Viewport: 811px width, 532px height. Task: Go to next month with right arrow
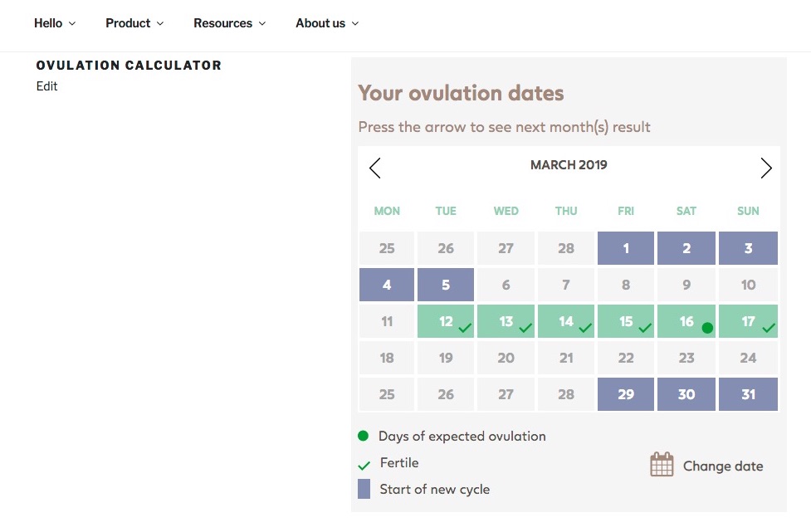765,168
